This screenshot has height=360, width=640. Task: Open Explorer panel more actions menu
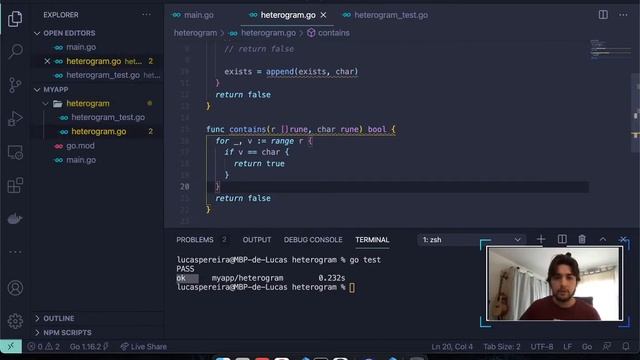(146, 15)
